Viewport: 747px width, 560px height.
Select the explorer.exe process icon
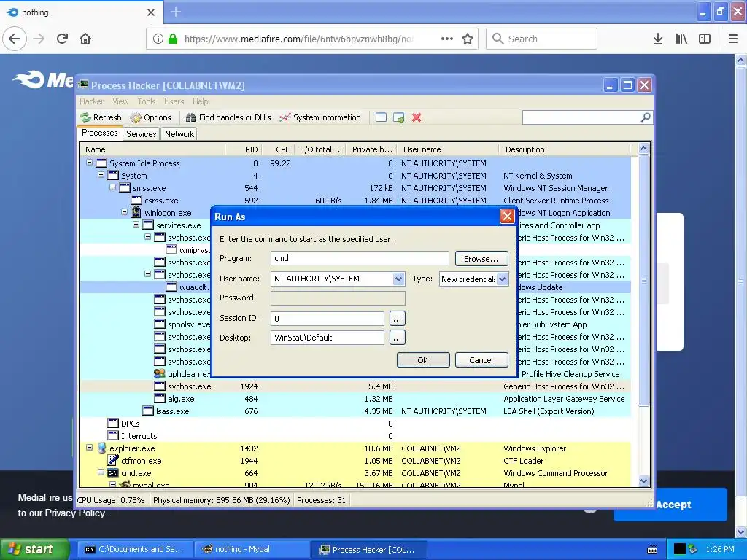tap(101, 448)
